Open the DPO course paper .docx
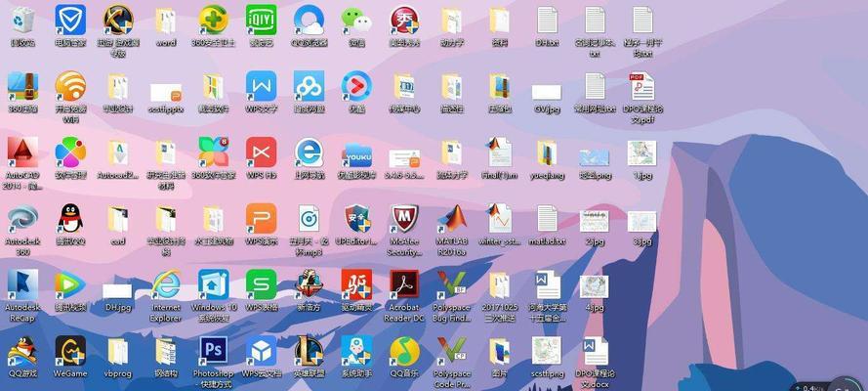 pos(595,351)
